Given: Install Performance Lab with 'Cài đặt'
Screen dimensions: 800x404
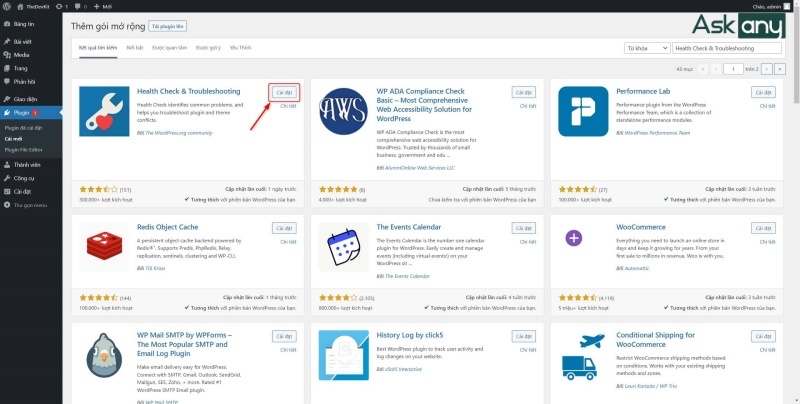Looking at the screenshot, I should pyautogui.click(x=763, y=92).
